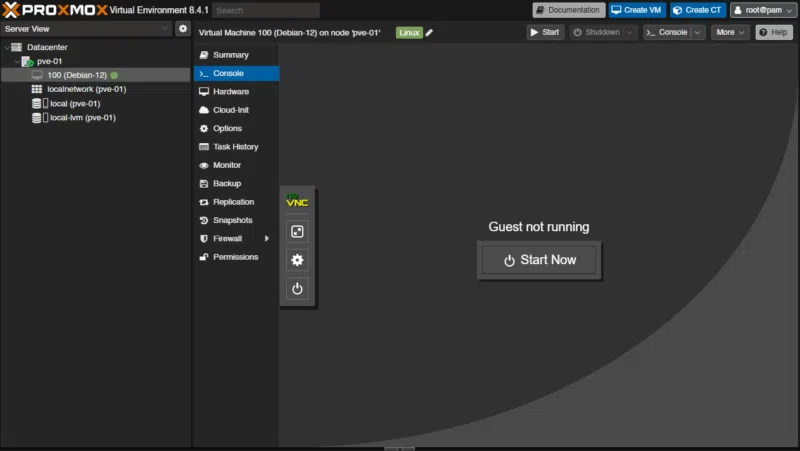Open the Backup tab
This screenshot has width=800, height=451.
(236, 183)
